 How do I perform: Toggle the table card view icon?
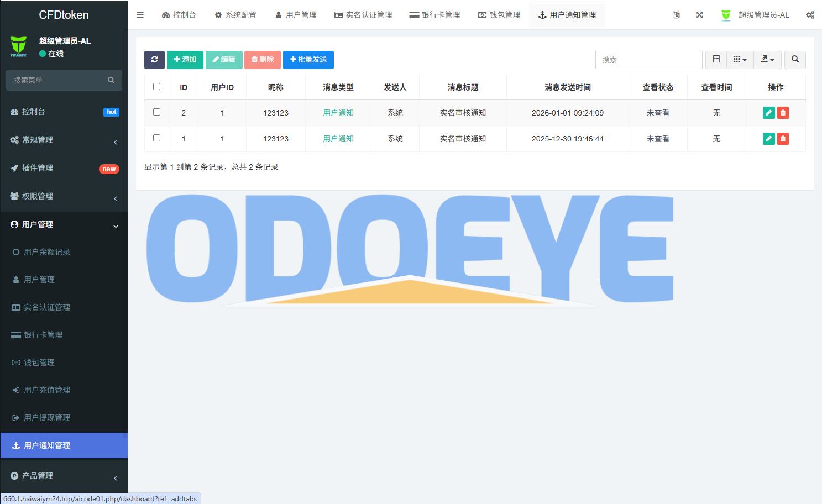point(716,60)
